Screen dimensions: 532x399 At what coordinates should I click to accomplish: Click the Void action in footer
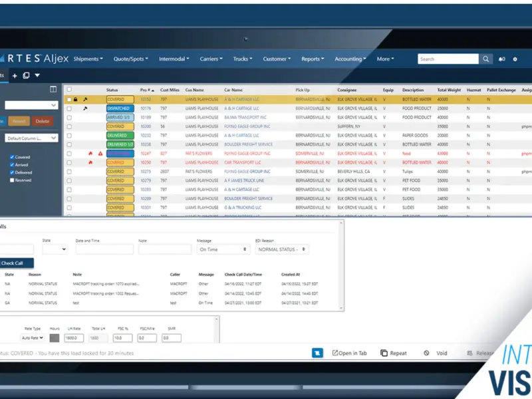(436, 353)
